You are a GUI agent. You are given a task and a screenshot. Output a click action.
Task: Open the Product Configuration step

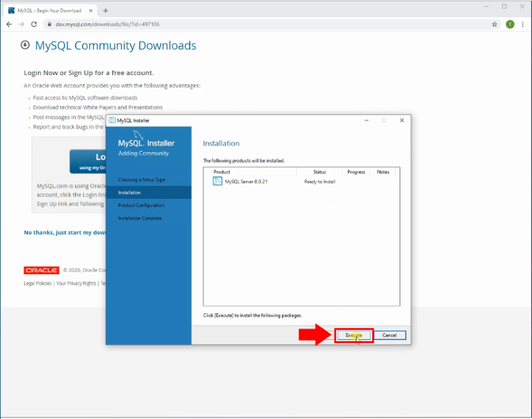point(141,206)
